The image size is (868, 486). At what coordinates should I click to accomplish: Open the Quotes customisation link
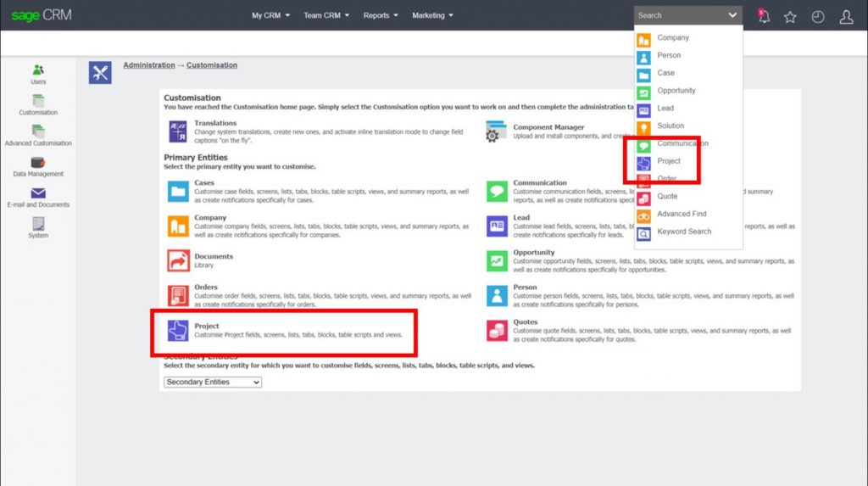click(526, 321)
